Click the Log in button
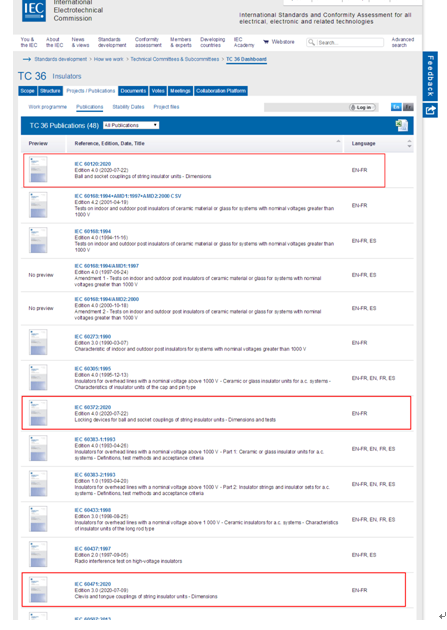The height and width of the screenshot is (630, 447). pos(362,107)
